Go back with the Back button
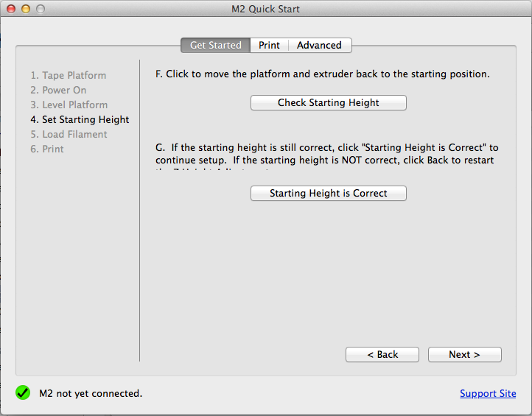This screenshot has height=416, width=532. click(382, 355)
